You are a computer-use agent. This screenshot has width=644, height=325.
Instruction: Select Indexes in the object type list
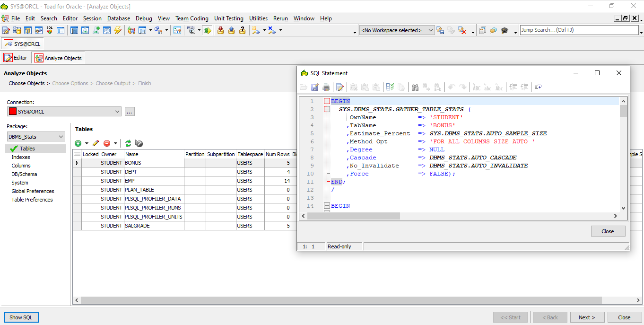click(x=21, y=157)
